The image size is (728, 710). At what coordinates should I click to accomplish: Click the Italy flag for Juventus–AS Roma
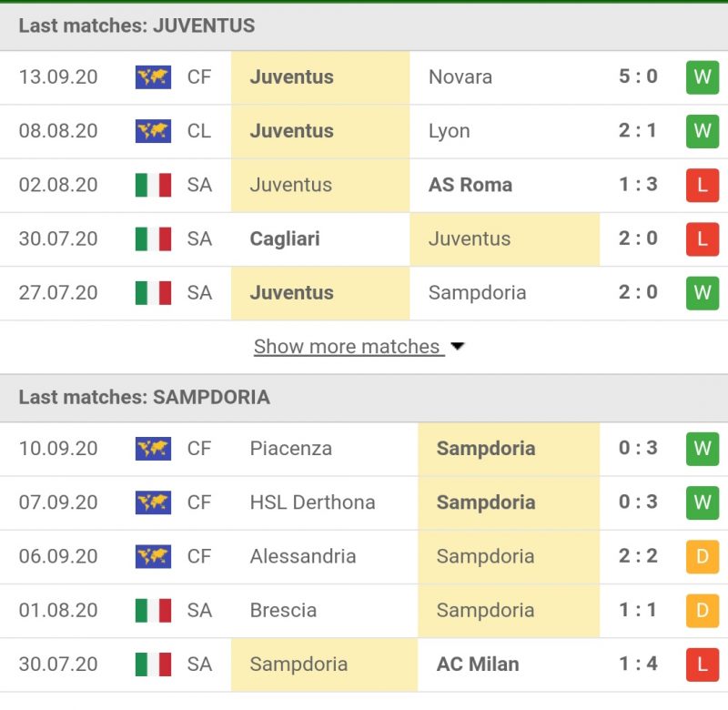(x=153, y=185)
